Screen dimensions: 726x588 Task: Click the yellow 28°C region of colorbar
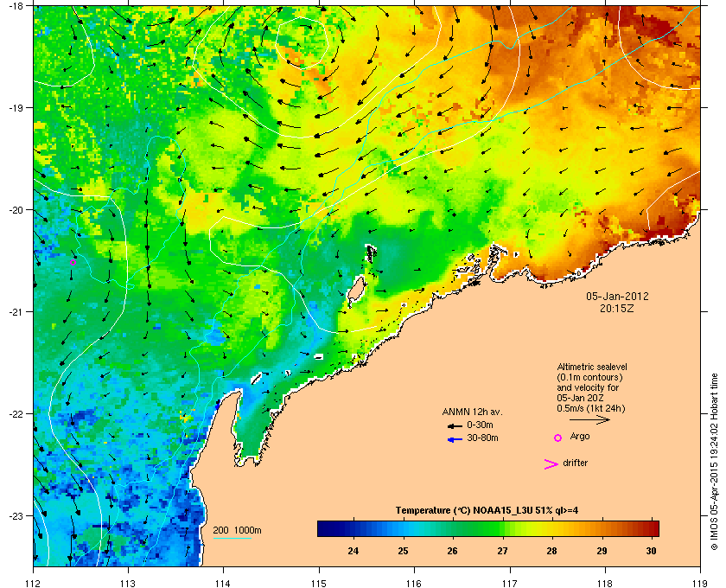(x=551, y=528)
